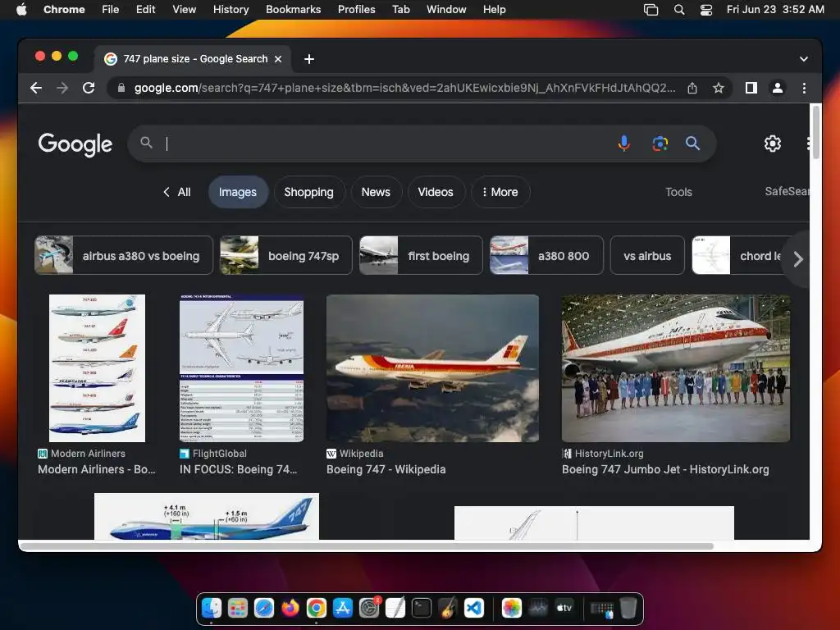Open Chrome three-dot menu
This screenshot has height=630, width=840.
coord(804,88)
